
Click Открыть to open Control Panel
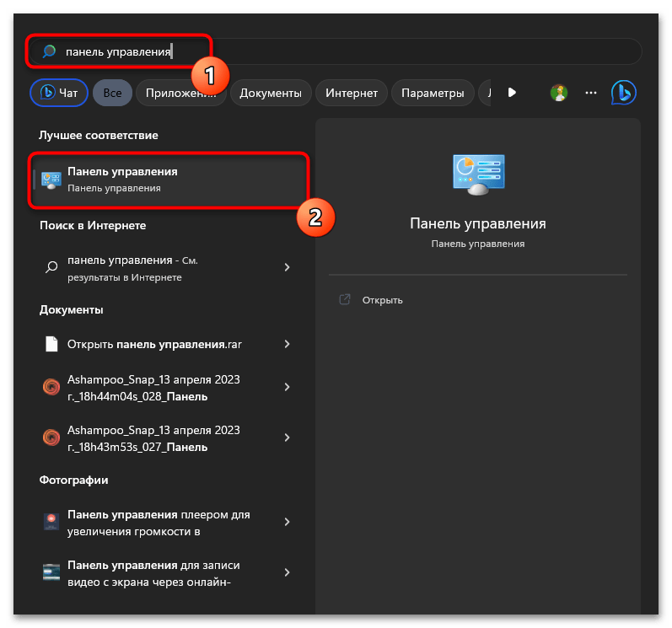(382, 300)
